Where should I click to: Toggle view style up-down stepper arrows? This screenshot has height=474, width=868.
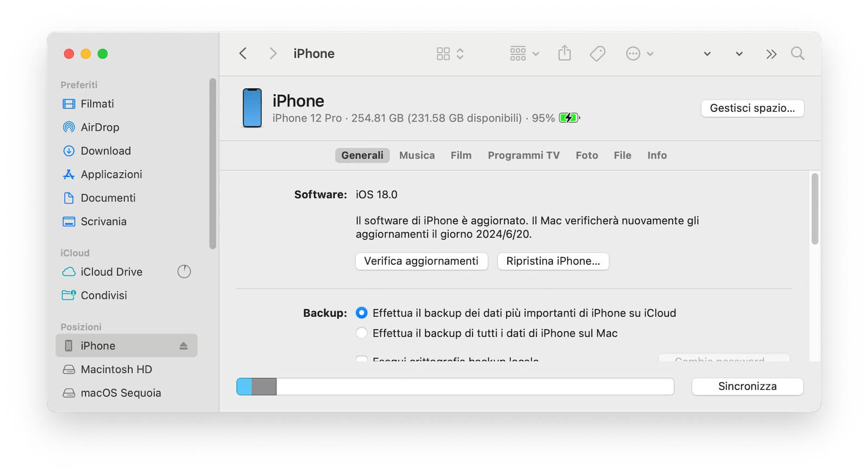coord(460,53)
